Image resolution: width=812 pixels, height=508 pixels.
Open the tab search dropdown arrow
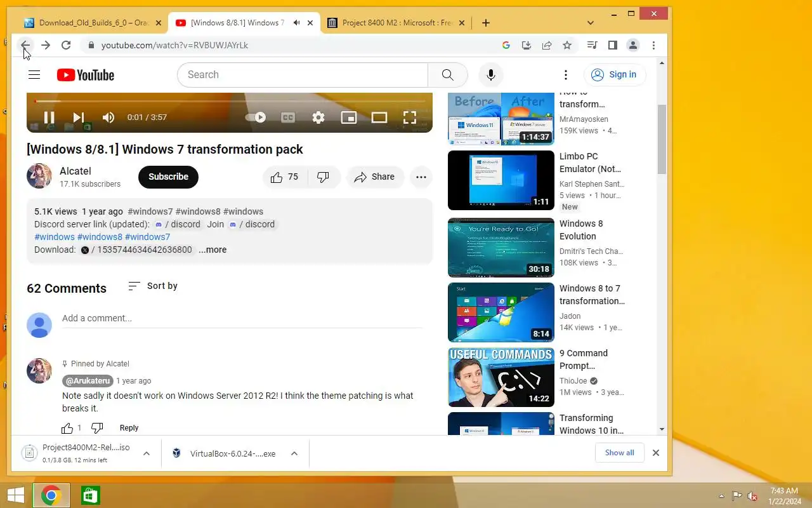(x=591, y=23)
